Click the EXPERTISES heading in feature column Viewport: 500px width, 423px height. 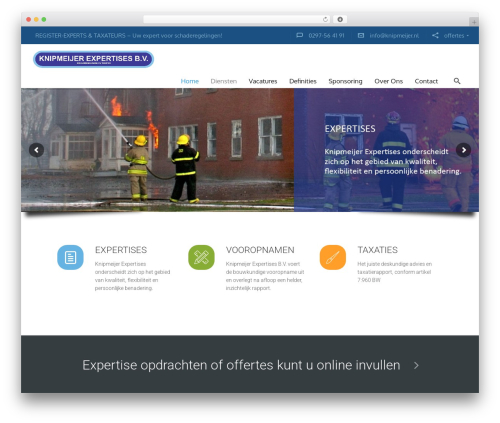coord(121,250)
